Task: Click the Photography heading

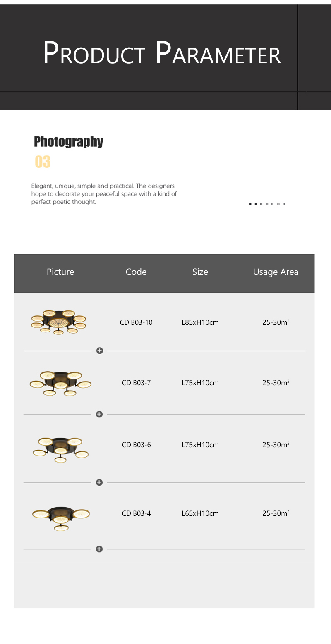Action: [x=68, y=142]
